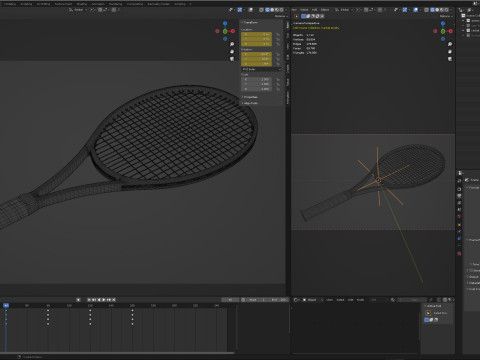The image size is (480, 360).
Task: Click the zoom magnifier icon in right viewport
Action: (450, 44)
